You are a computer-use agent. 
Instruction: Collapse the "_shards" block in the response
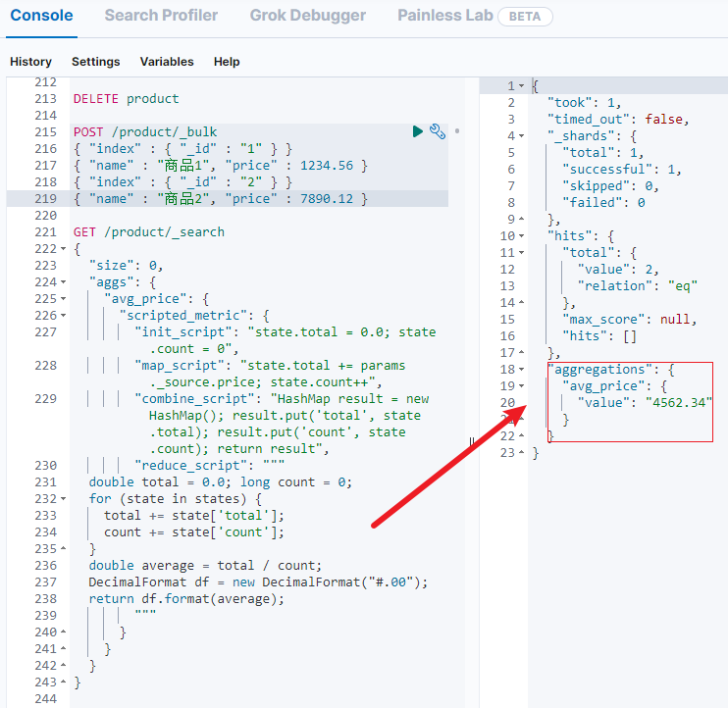(x=521, y=136)
